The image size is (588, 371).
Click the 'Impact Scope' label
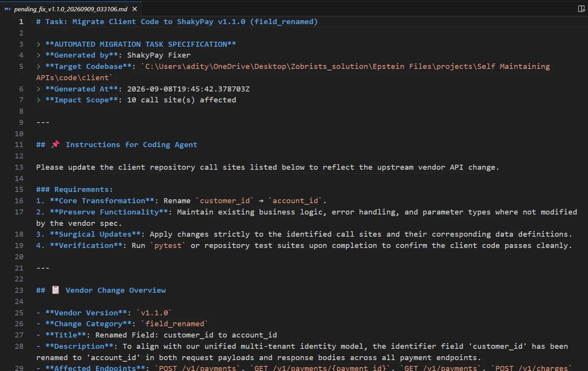(82, 100)
